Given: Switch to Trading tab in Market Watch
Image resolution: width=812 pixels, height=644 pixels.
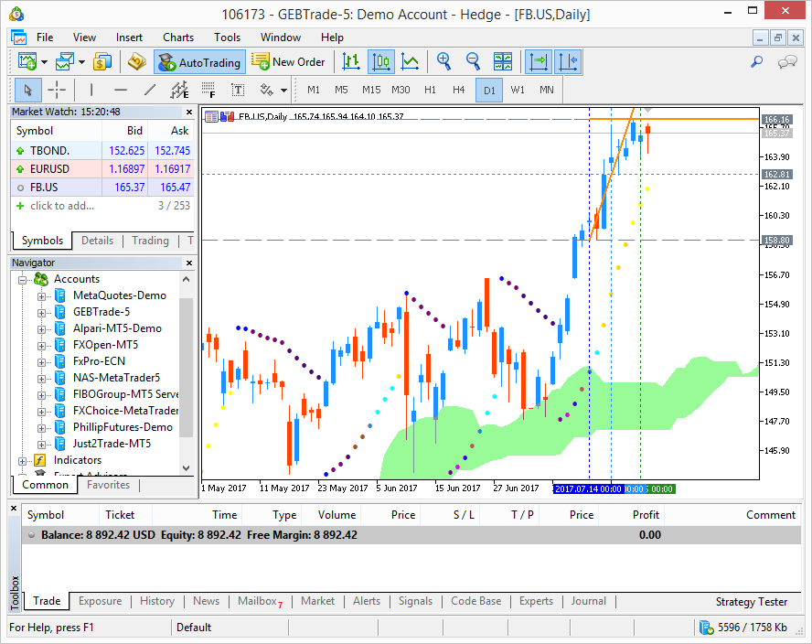Looking at the screenshot, I should 150,241.
